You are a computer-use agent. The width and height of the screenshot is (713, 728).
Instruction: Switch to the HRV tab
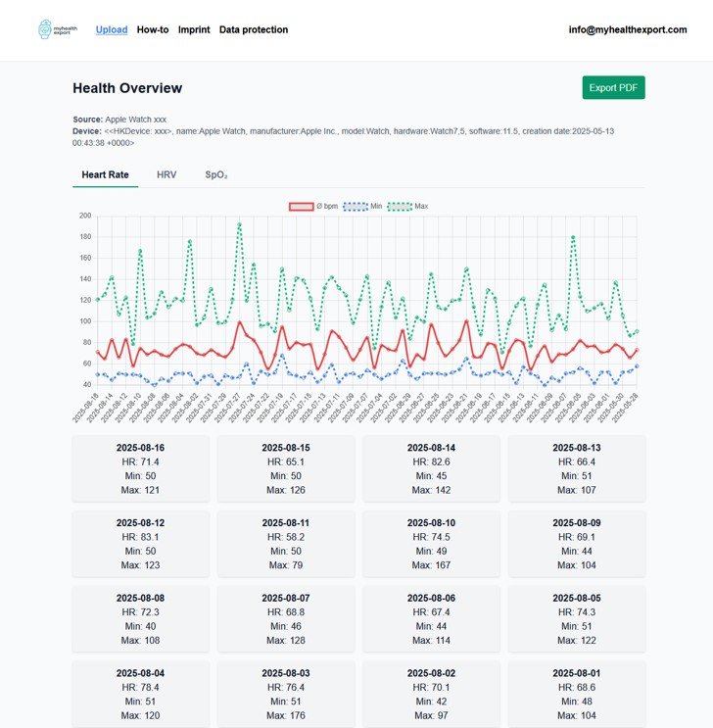tap(166, 174)
